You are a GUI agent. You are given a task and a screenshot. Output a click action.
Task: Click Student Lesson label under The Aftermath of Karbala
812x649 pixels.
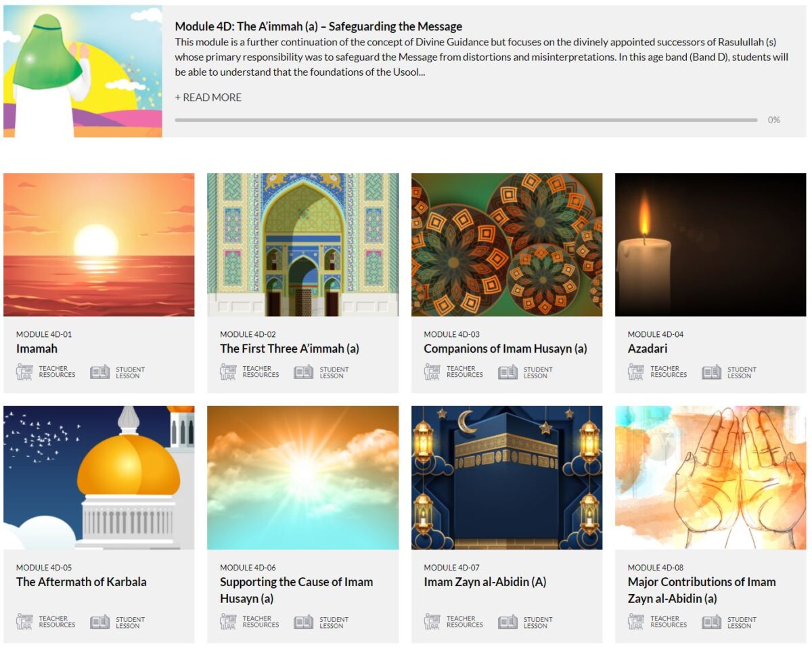click(x=130, y=623)
